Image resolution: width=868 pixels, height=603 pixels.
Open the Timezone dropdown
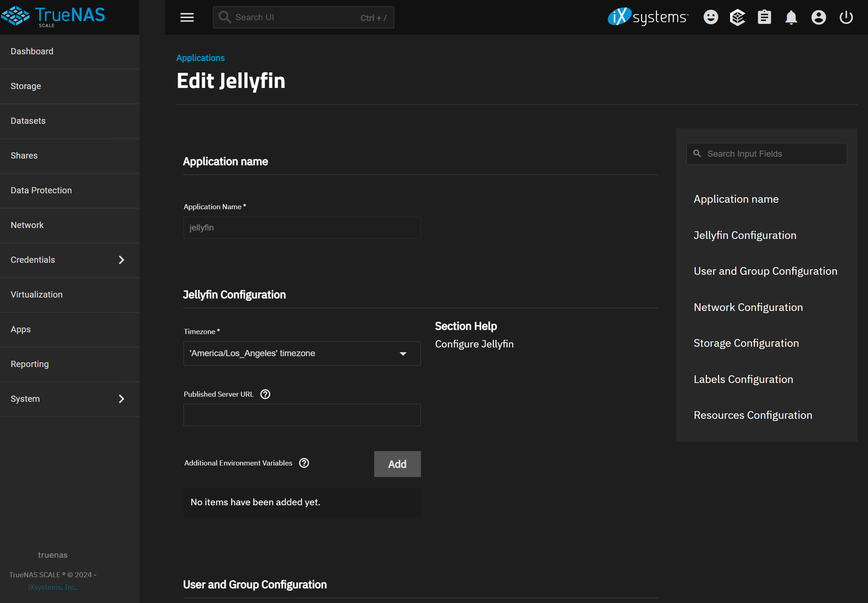(x=302, y=353)
